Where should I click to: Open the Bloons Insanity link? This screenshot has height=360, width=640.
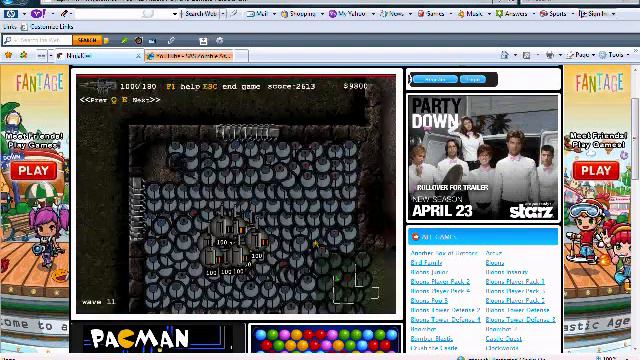[x=507, y=272]
